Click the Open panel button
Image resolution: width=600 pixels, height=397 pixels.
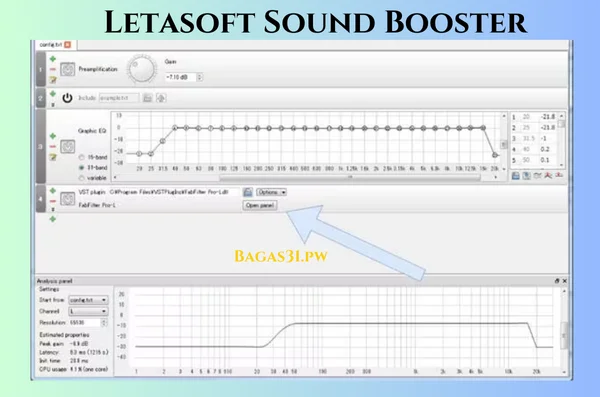click(260, 206)
